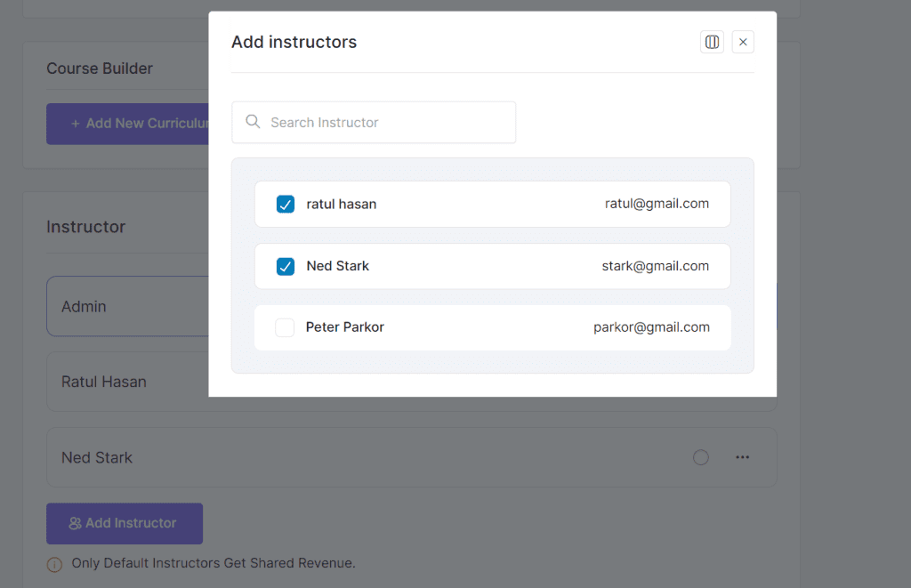This screenshot has width=911, height=588.
Task: Select the Admin instructor row
Action: (127, 306)
